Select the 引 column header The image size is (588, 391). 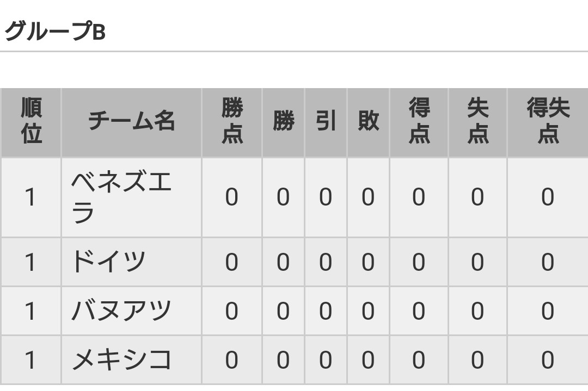(x=326, y=121)
